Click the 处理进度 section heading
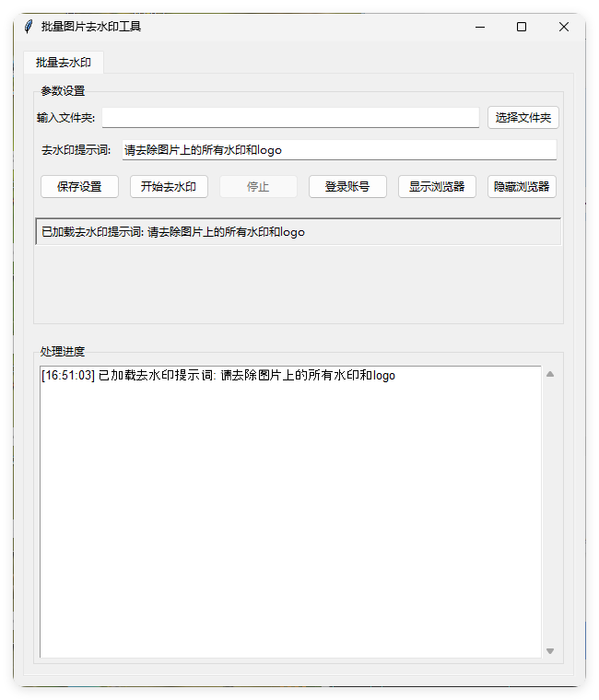This screenshot has height=700, width=599. (63, 352)
